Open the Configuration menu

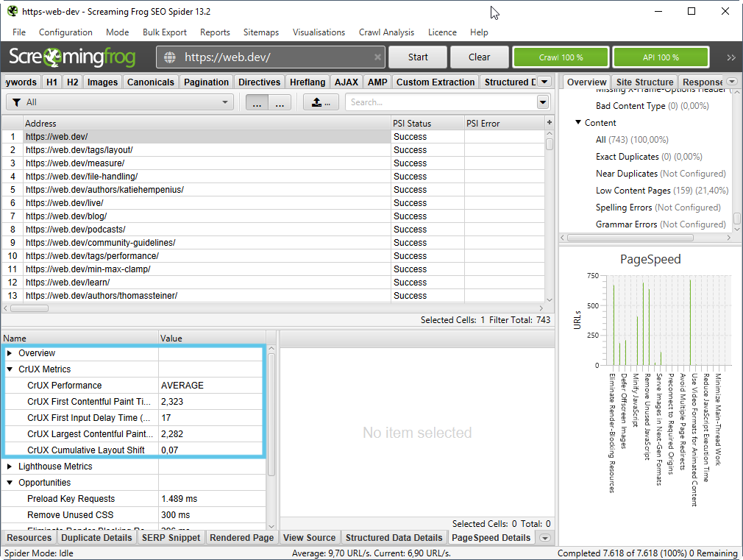coord(65,32)
